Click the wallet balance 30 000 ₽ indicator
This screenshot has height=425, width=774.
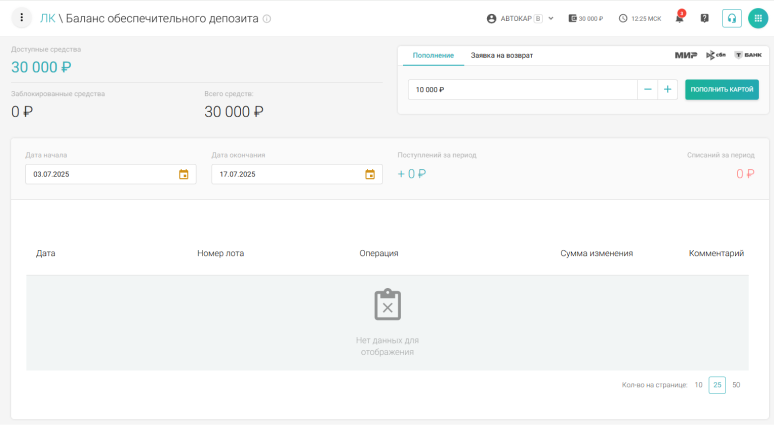tap(586, 18)
